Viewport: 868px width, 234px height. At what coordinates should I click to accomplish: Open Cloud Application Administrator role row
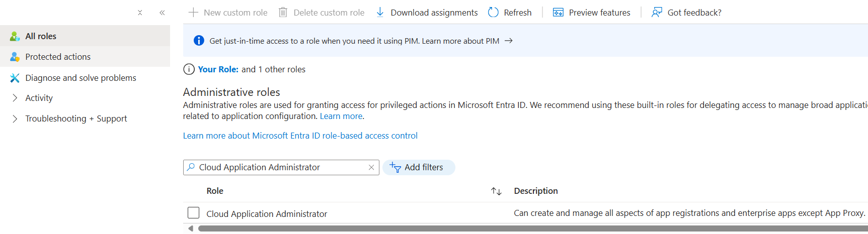[x=267, y=214]
